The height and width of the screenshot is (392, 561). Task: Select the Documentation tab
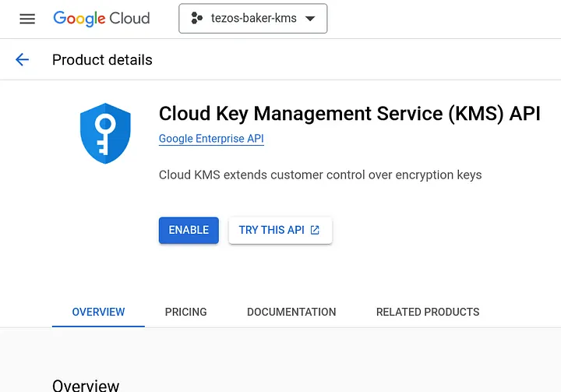[x=291, y=312]
